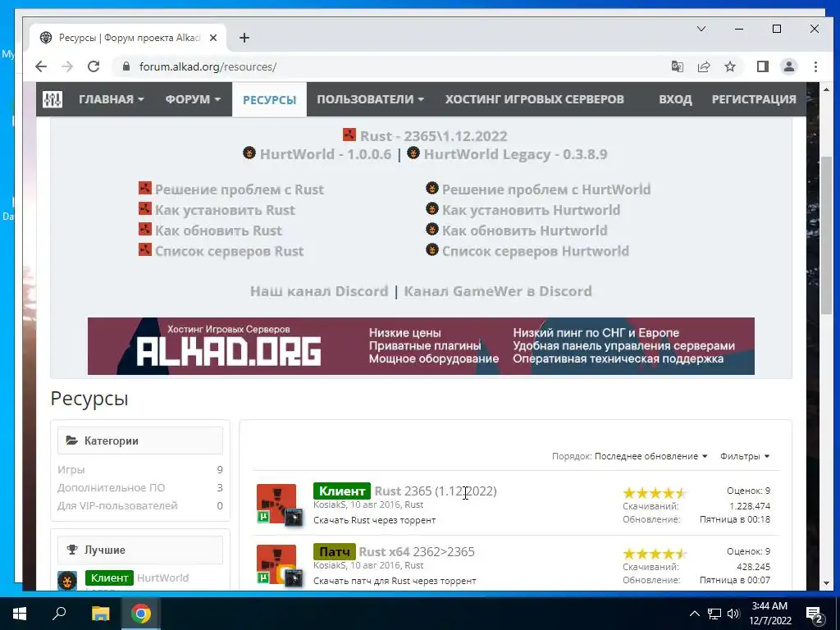This screenshot has height=630, width=840.
Task: Click the share page icon in address bar
Action: (x=703, y=66)
